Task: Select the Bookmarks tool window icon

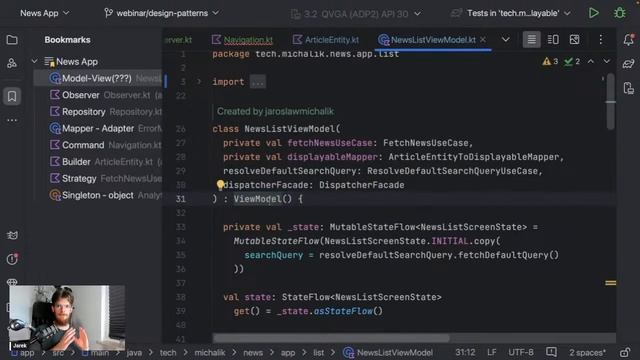Action: tap(12, 96)
